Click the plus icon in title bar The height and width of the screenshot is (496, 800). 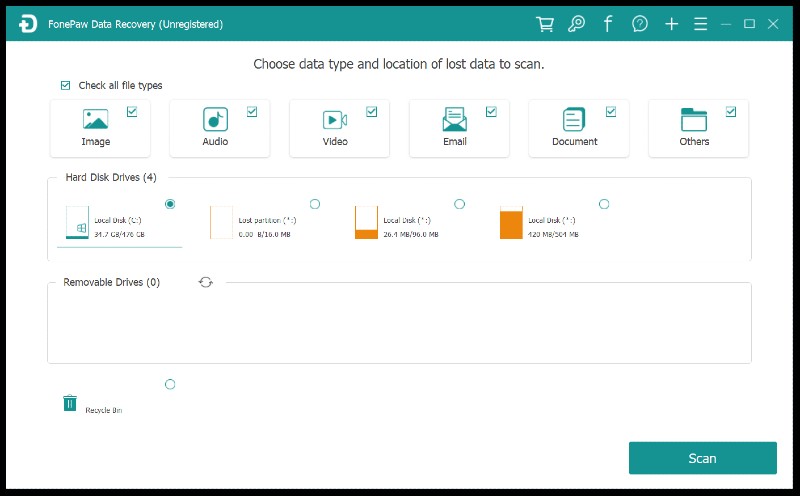tap(671, 24)
